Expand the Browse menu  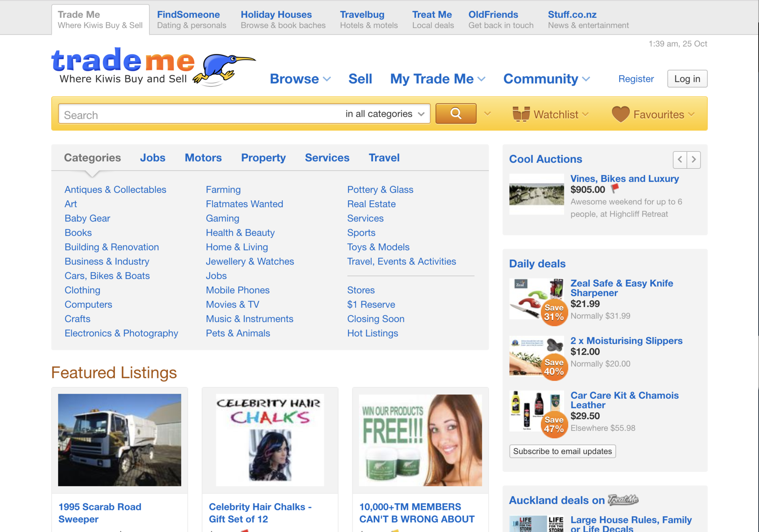[300, 79]
